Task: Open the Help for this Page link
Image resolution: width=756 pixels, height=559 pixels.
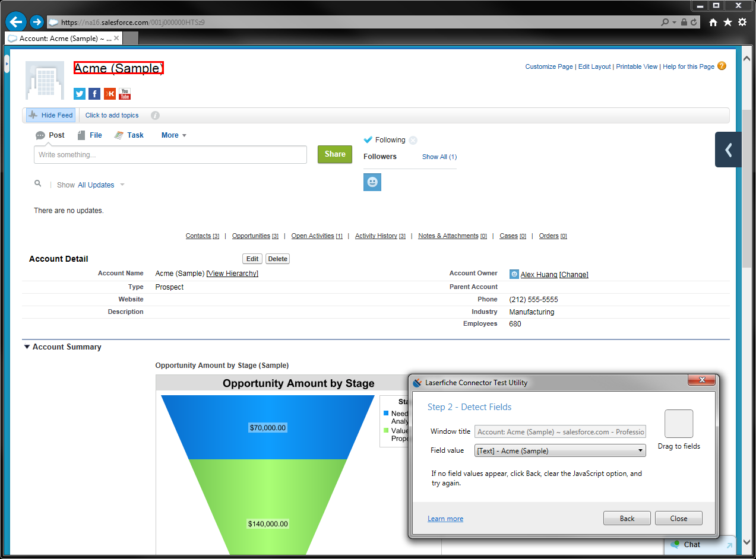Action: (688, 66)
